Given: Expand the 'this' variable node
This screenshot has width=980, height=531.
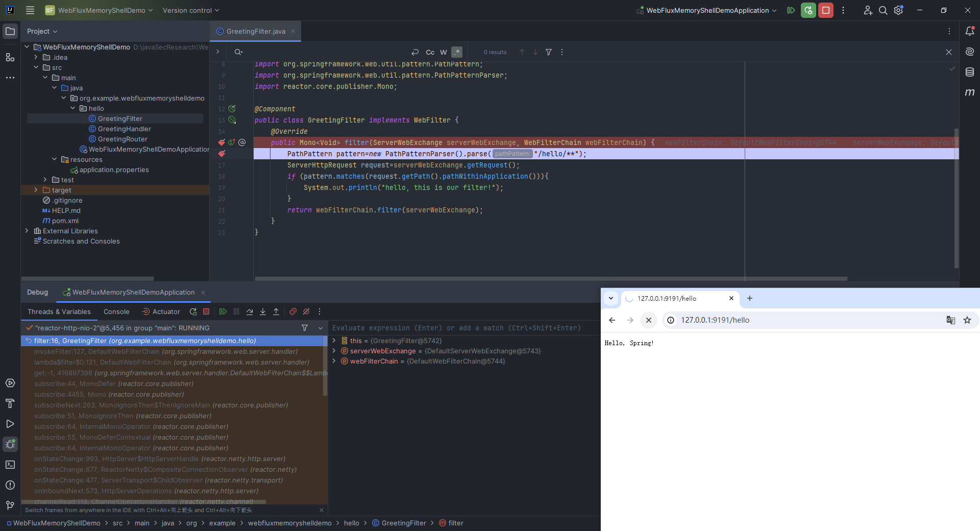Looking at the screenshot, I should pyautogui.click(x=334, y=341).
